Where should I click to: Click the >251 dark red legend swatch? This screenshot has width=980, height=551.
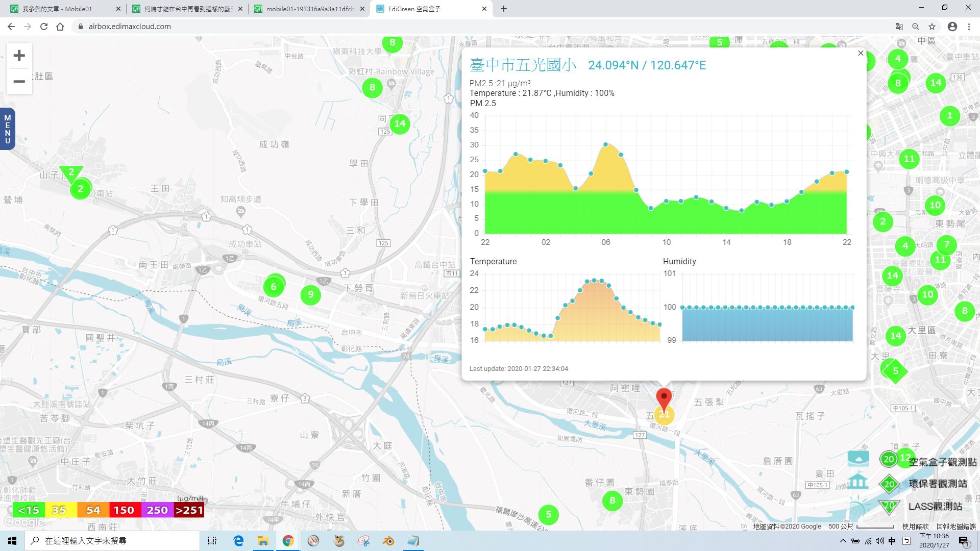point(189,510)
